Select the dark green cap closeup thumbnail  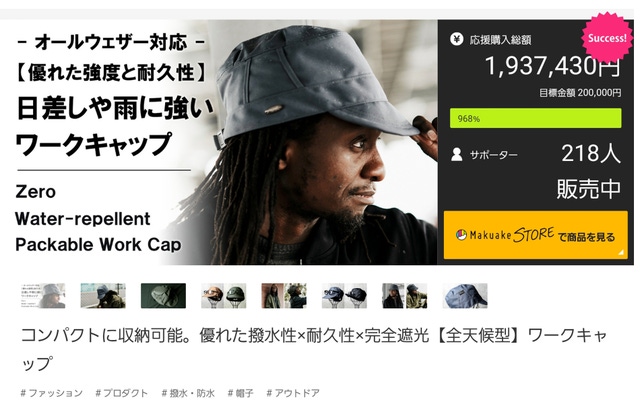tap(163, 296)
